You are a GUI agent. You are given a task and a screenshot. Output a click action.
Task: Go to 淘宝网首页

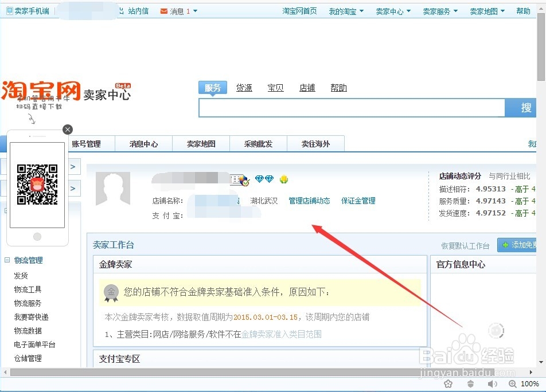(299, 11)
